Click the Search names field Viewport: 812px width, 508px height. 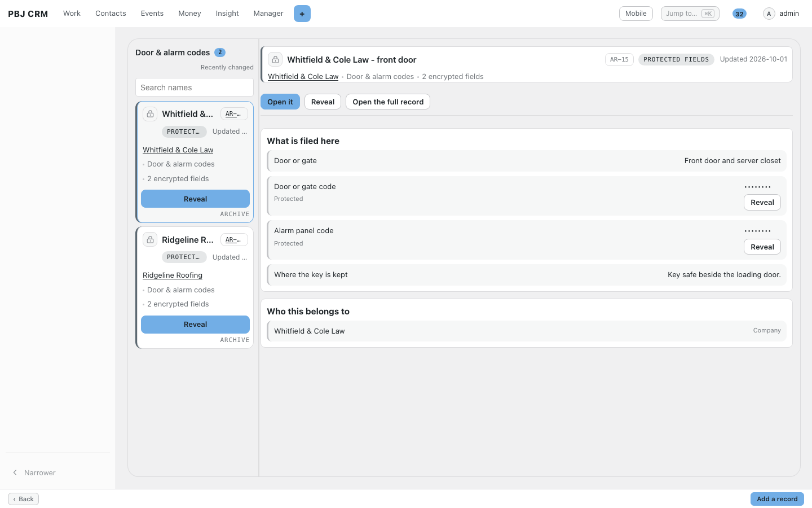point(195,87)
